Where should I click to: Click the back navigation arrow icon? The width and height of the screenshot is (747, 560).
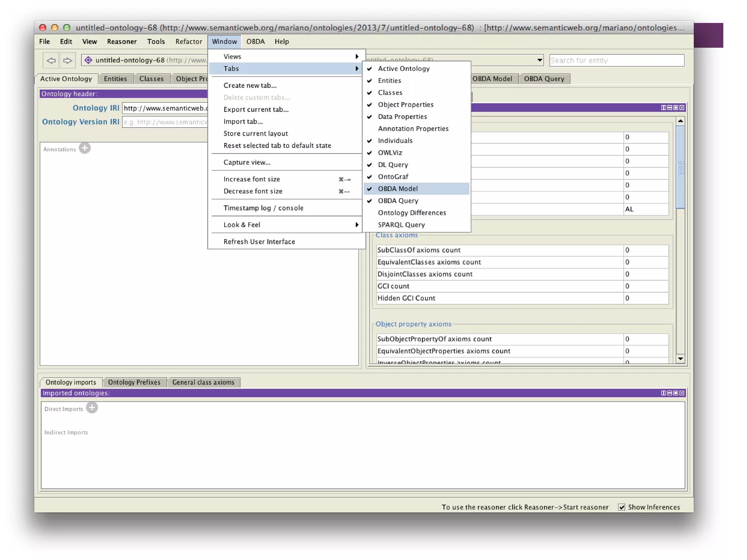tap(51, 61)
